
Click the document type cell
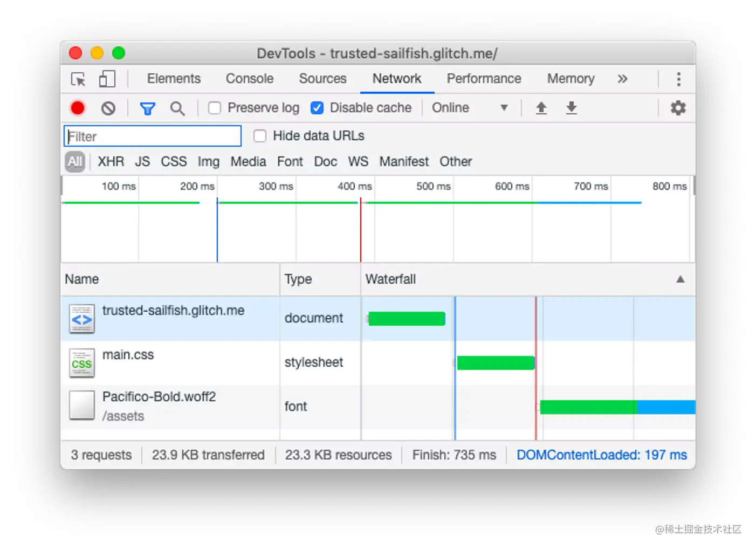(x=320, y=319)
